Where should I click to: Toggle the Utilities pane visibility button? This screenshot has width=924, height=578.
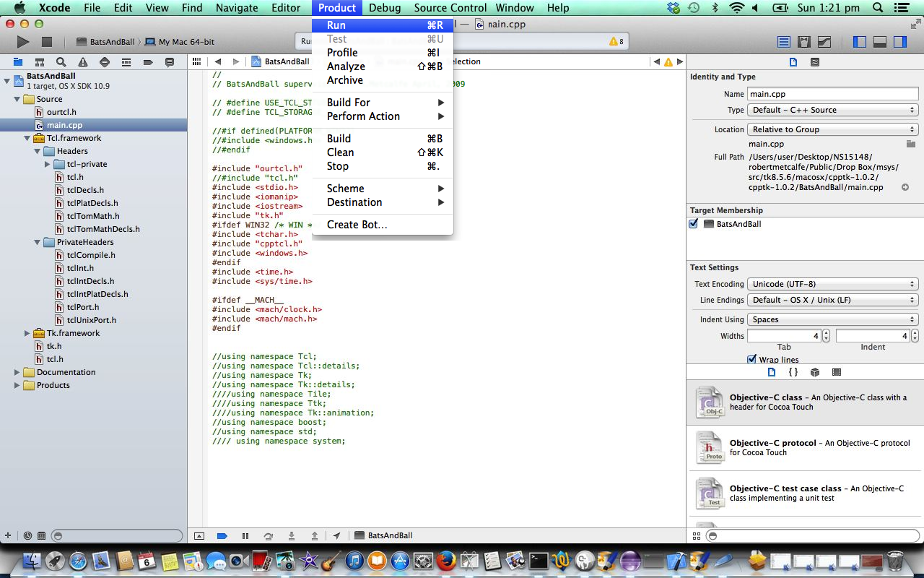(x=900, y=42)
